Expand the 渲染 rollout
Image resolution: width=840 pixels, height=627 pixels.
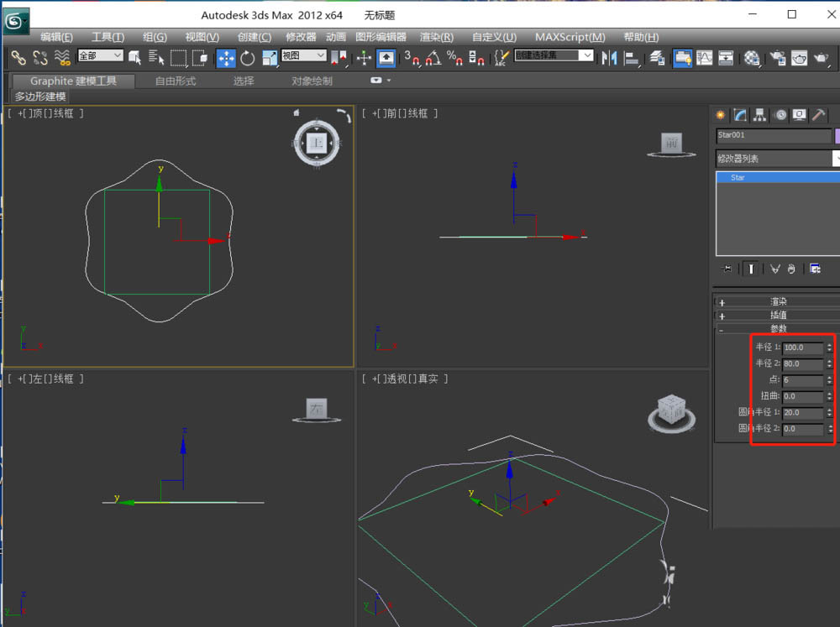pos(778,301)
